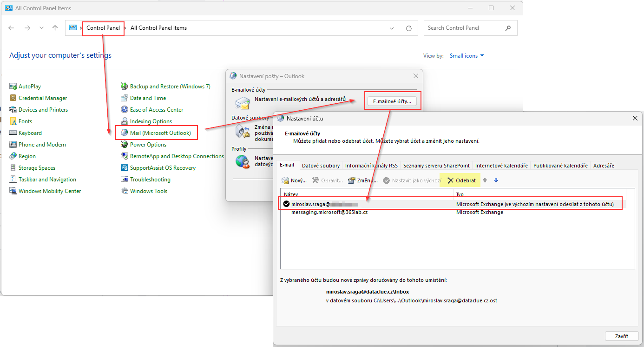The image size is (644, 347).
Task: Select the messaging.microsoft@365lab.cz account row
Action: 453,212
